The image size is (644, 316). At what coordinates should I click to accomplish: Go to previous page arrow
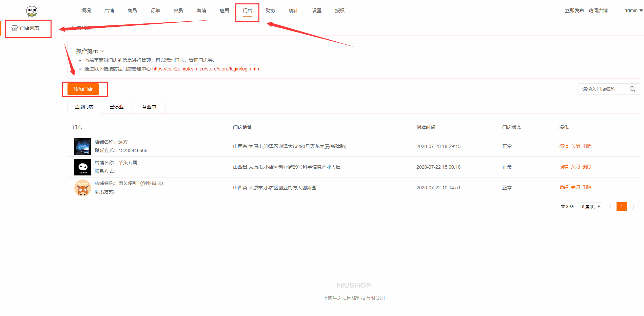[x=610, y=207]
